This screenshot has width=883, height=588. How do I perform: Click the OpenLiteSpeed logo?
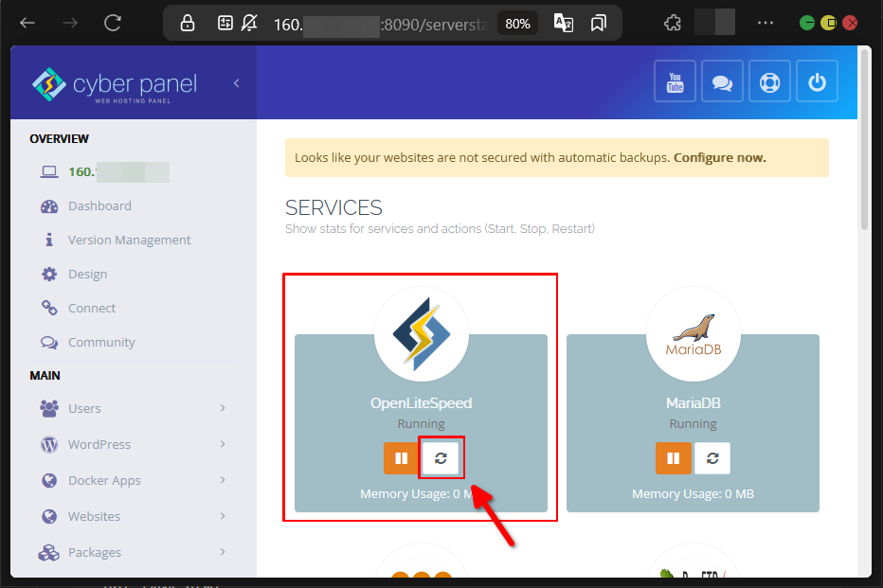[x=422, y=334]
